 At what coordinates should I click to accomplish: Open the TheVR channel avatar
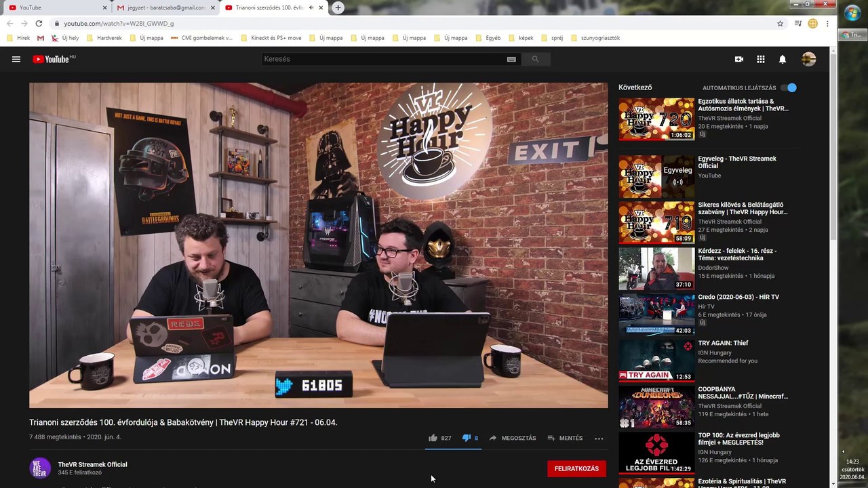point(40,468)
